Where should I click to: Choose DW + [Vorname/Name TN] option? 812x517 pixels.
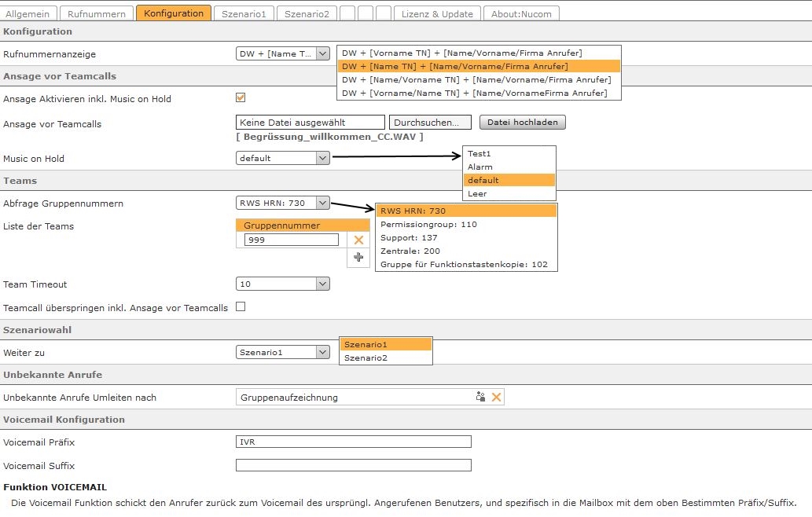click(x=479, y=93)
